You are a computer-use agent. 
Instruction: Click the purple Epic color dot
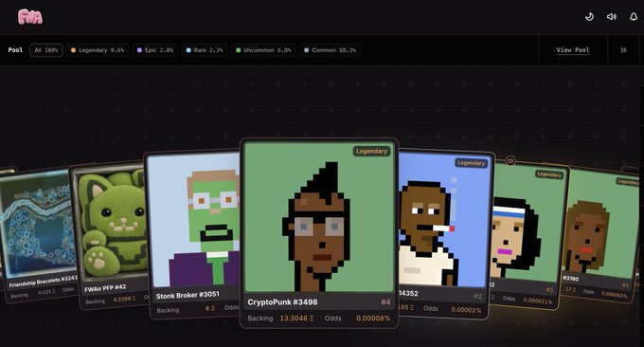(139, 50)
